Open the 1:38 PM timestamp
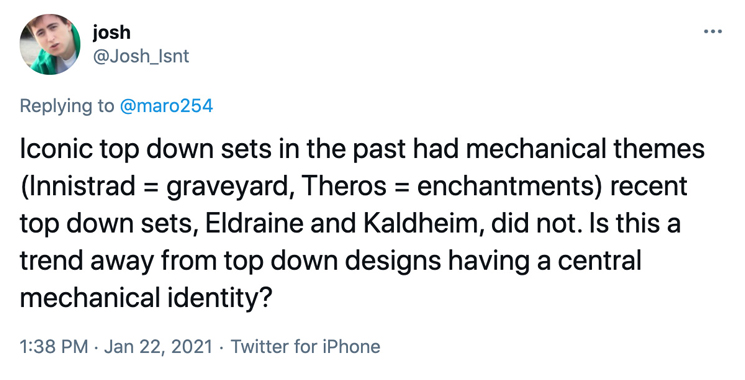 tap(54, 346)
